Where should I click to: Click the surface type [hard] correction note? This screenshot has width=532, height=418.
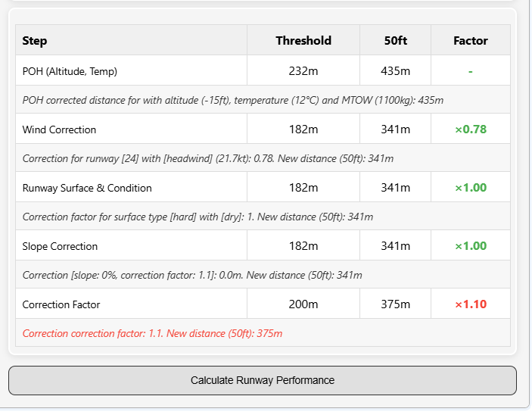(198, 217)
